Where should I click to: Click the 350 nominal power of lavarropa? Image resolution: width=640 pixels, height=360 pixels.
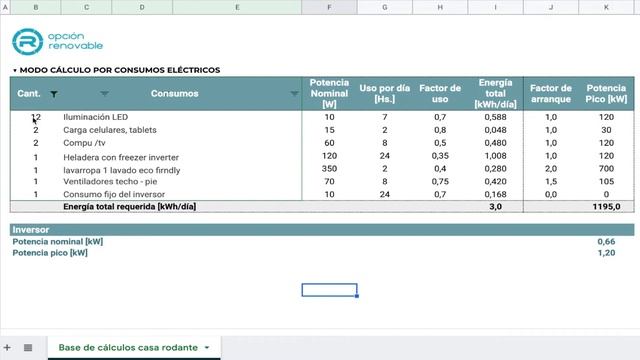[329, 169]
